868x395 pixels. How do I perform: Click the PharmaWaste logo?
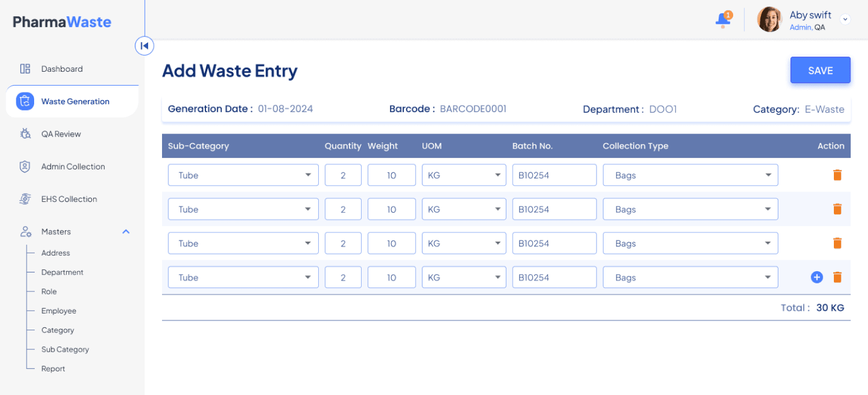(x=62, y=22)
